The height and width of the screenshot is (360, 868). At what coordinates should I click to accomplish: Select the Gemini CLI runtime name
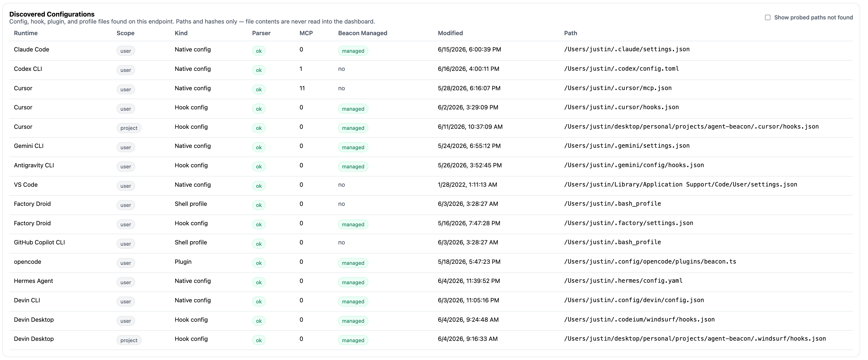click(x=29, y=146)
